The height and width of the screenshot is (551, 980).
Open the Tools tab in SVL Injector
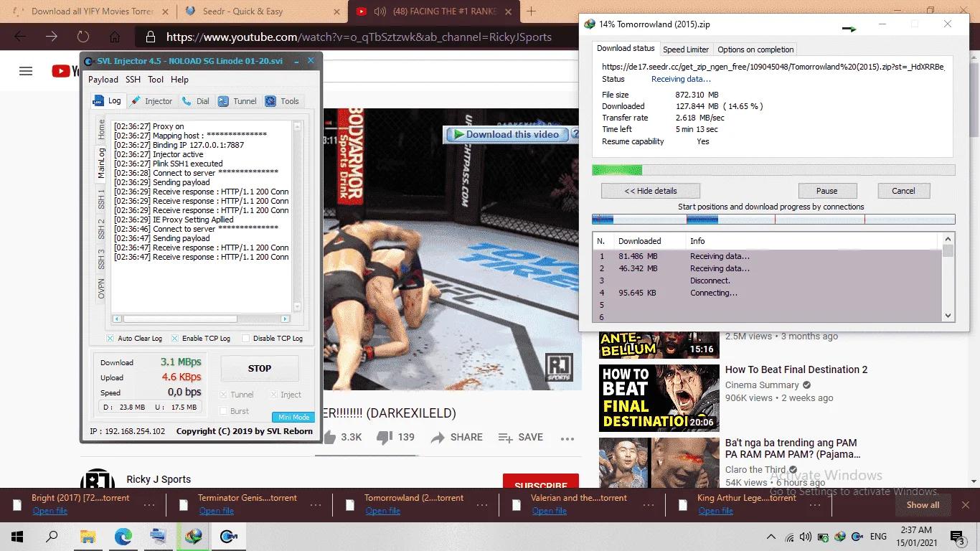click(x=283, y=101)
